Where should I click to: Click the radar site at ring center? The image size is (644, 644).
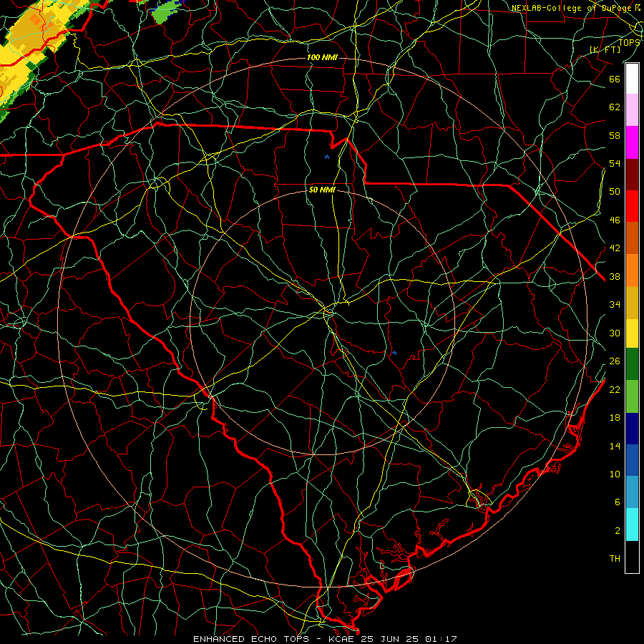pos(323,323)
